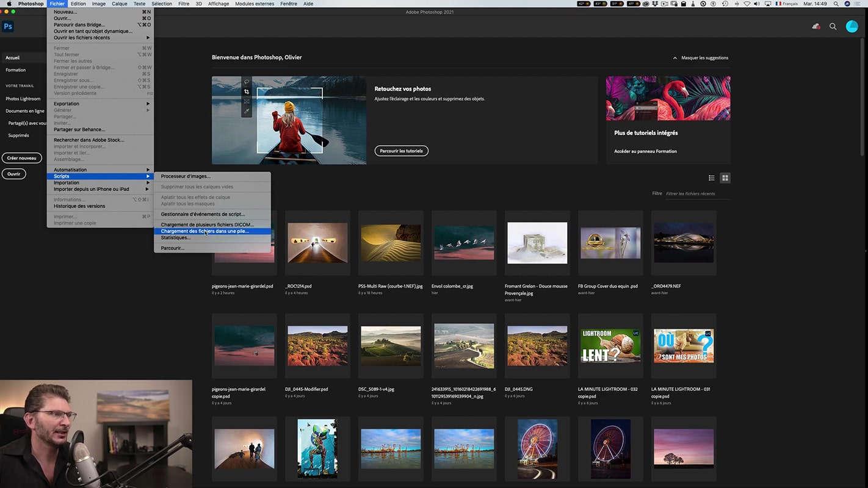Open Documents en ligne in sidebar
Viewport: 868px width, 488px height.
(25, 111)
